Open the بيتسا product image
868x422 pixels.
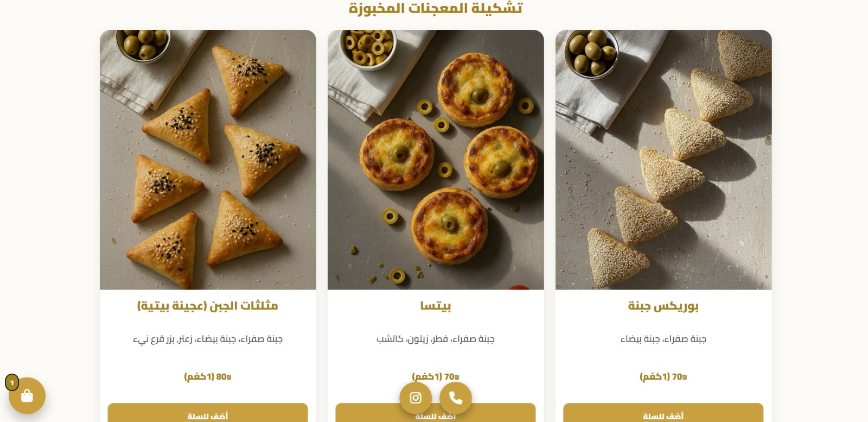(x=436, y=160)
